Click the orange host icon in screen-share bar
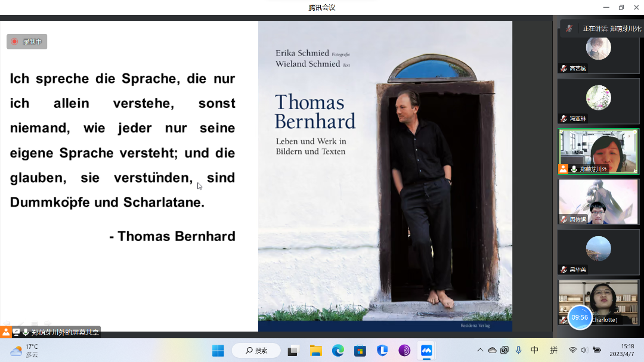 6,332
